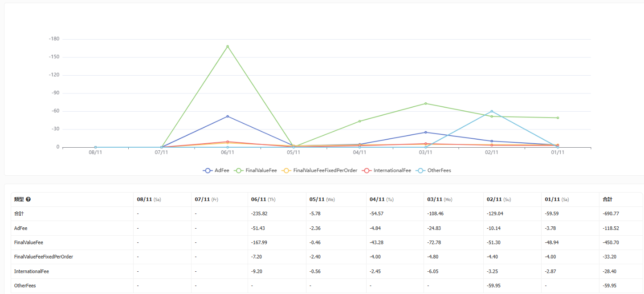Hide the InternationalFee legend series

coord(387,170)
